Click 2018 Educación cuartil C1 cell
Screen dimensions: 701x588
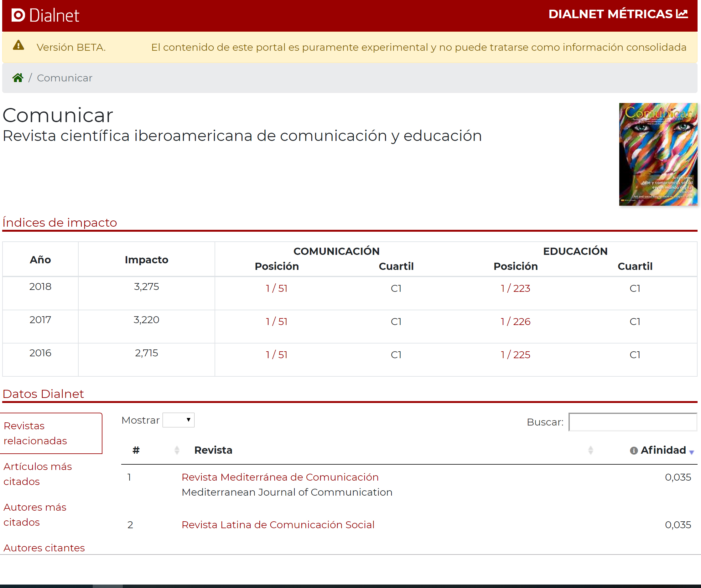[635, 288]
